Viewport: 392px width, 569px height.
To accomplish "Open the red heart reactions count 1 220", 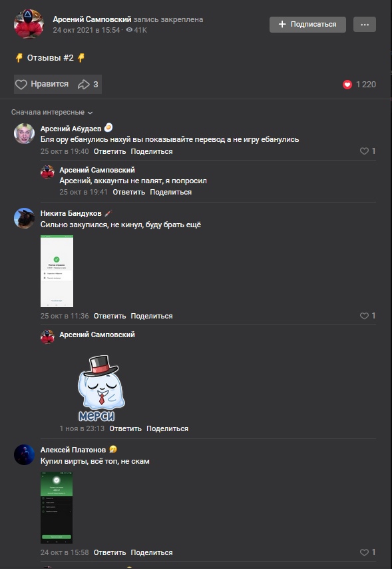I will pos(359,85).
